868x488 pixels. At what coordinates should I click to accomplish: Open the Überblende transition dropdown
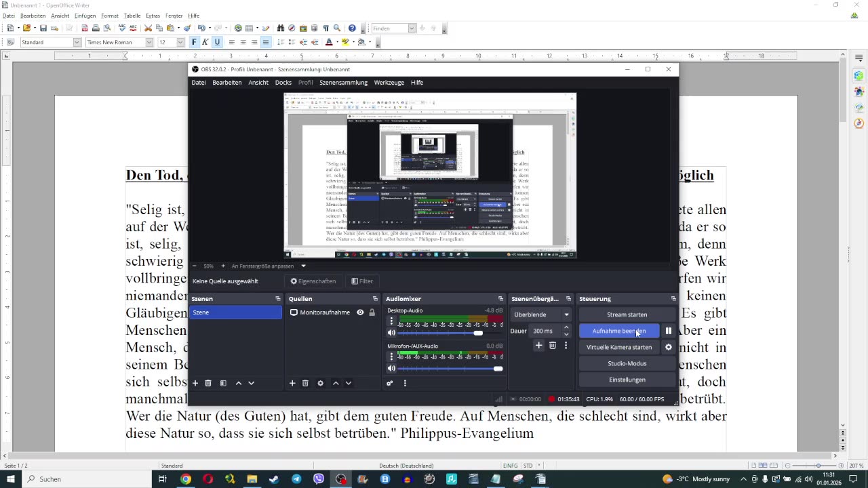coord(540,314)
